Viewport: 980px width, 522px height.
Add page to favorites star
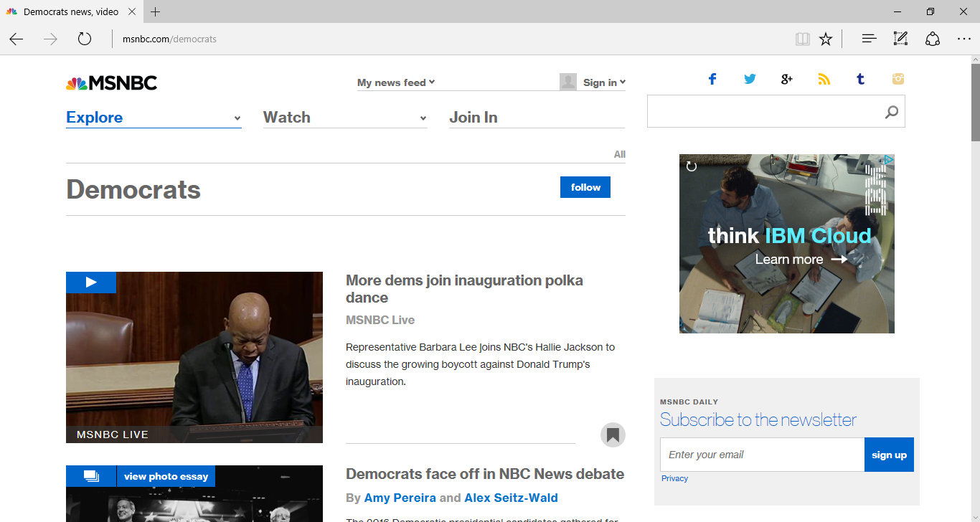pyautogui.click(x=826, y=39)
